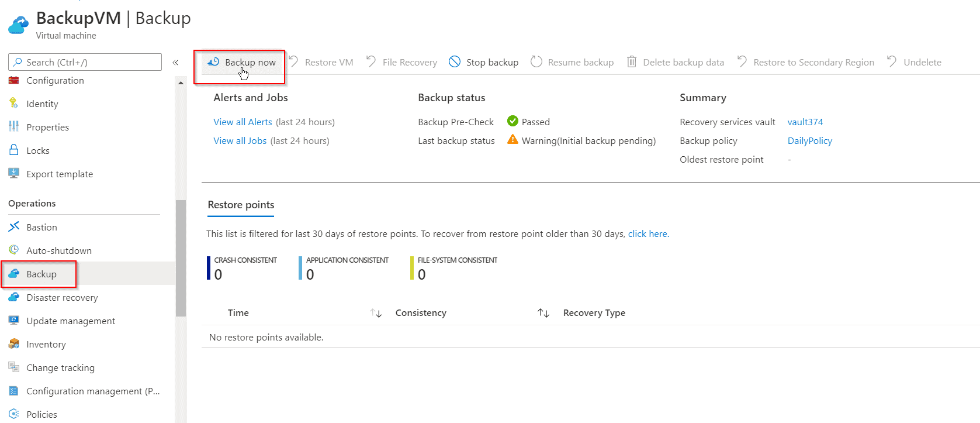This screenshot has width=980, height=423.
Task: Click the Restore to Secondary Region icon
Action: tap(742, 61)
